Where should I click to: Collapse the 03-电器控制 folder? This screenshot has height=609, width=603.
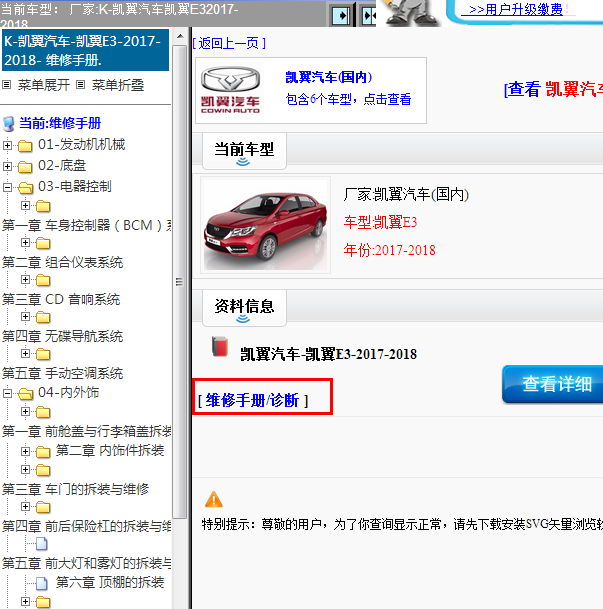point(7,187)
